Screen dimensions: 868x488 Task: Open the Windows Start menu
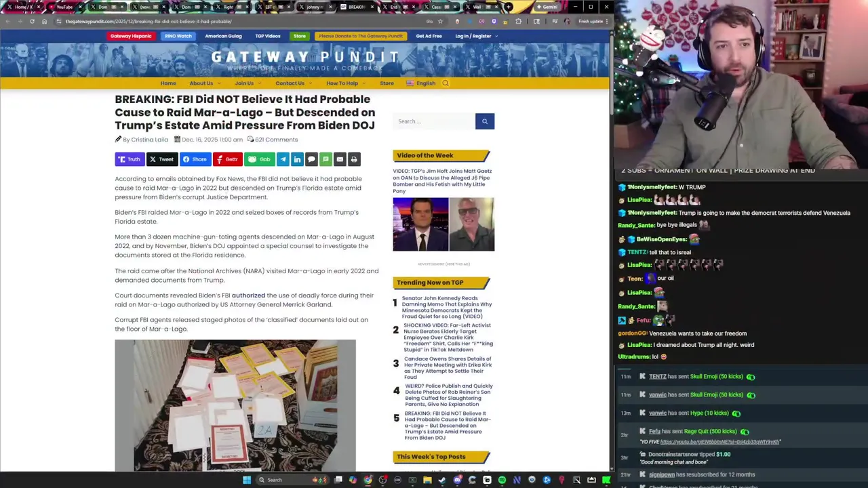(247, 480)
